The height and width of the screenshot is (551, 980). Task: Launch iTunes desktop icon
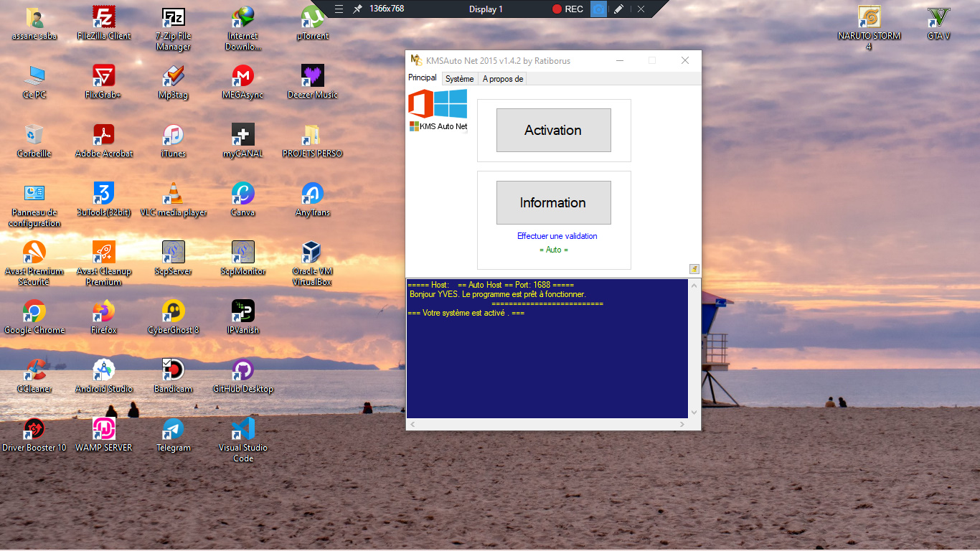coord(173,141)
